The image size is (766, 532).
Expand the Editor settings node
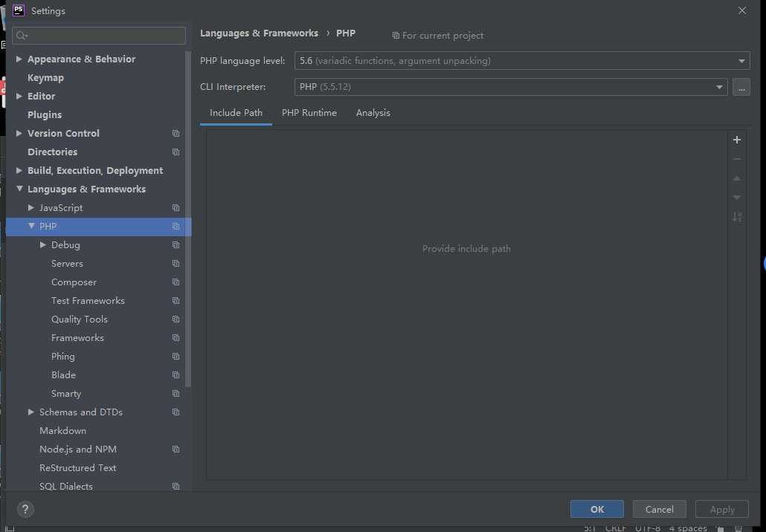tap(19, 96)
